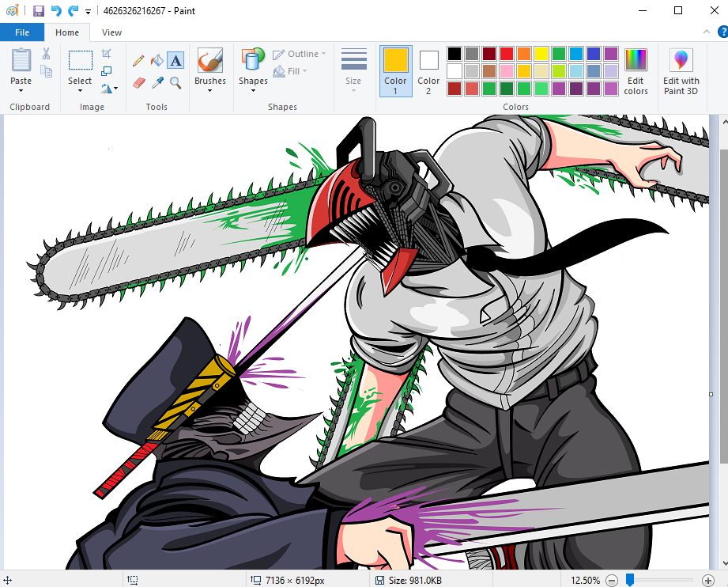The height and width of the screenshot is (587, 728).
Task: Select the Eraser tool
Action: tap(139, 83)
